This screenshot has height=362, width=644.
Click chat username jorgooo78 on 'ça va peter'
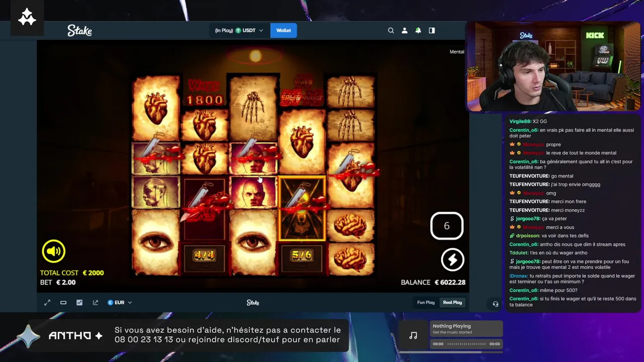pos(528,219)
